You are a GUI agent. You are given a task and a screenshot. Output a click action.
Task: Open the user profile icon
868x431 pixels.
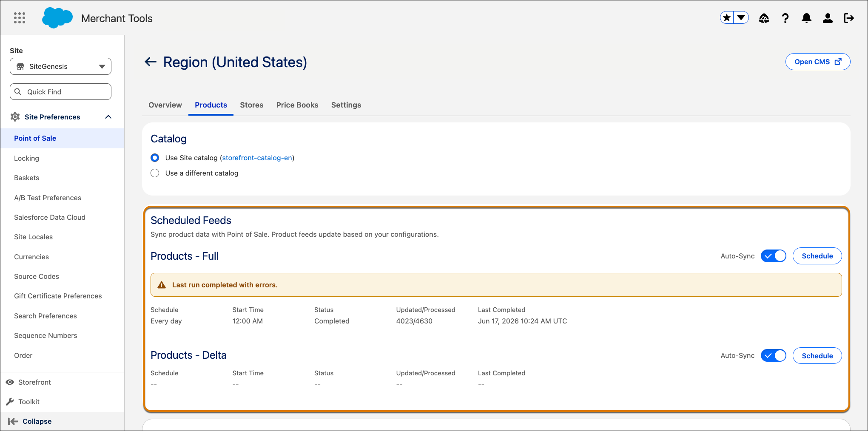pos(828,18)
